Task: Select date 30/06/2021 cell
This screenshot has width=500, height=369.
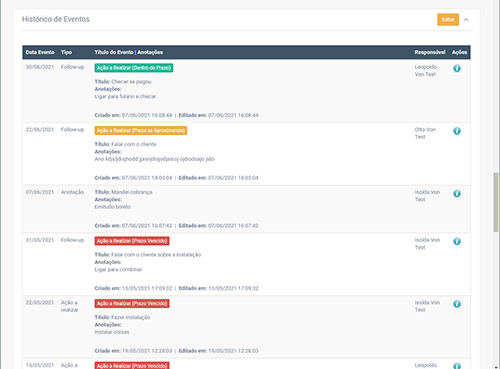Action: [x=40, y=67]
